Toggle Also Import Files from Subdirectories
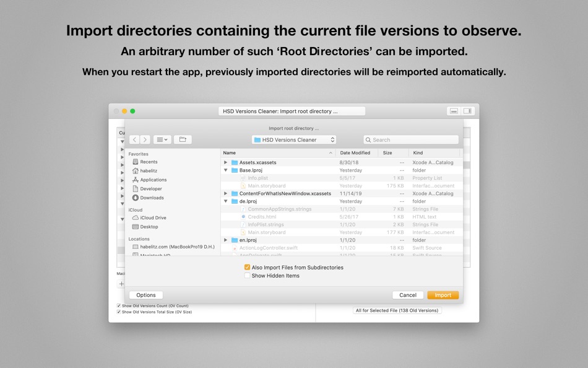The width and height of the screenshot is (588, 368). point(247,268)
